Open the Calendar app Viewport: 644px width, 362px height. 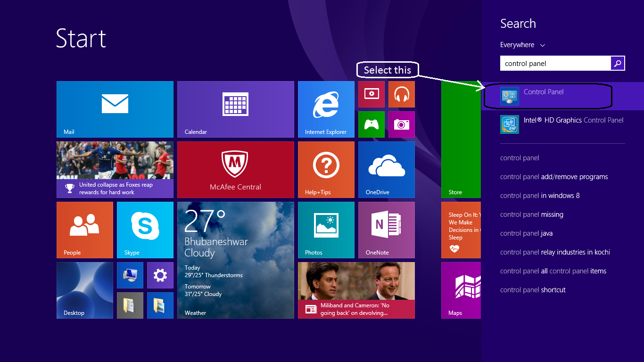tap(235, 109)
